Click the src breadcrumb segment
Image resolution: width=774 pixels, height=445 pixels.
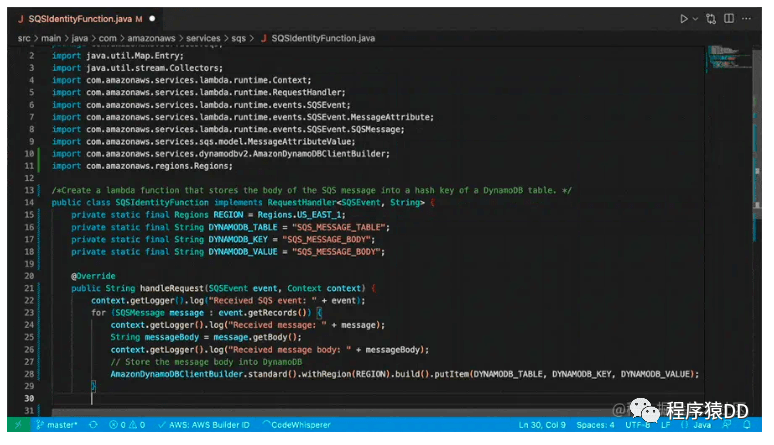coord(24,38)
